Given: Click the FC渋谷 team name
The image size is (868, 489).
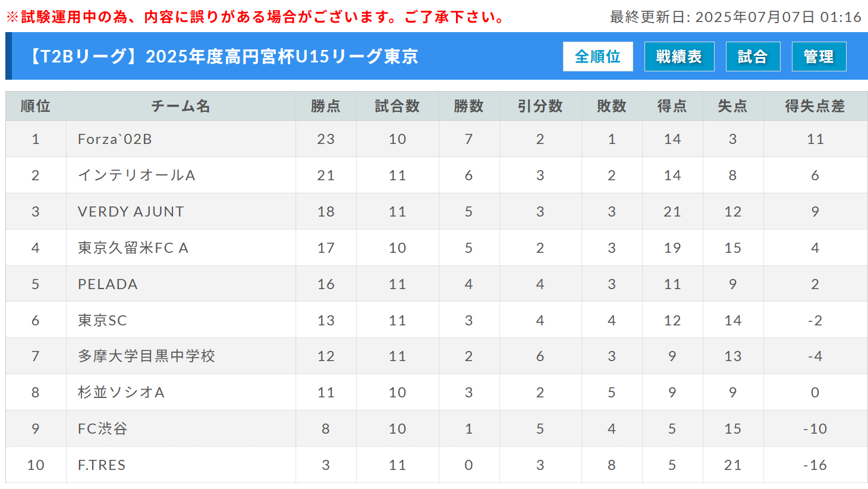Looking at the screenshot, I should 102,429.
